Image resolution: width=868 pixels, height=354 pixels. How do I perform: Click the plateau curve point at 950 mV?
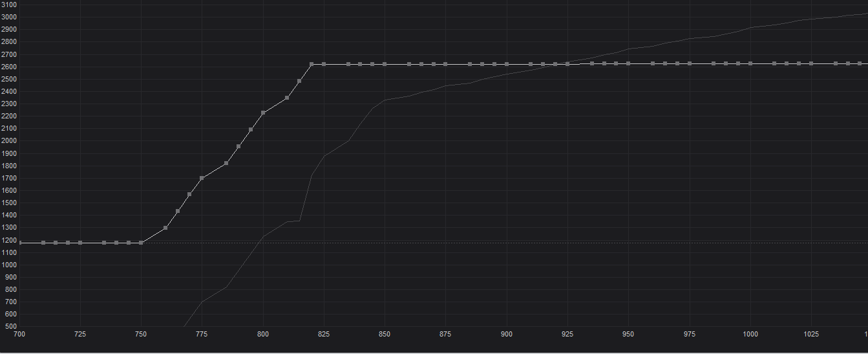[x=628, y=63]
